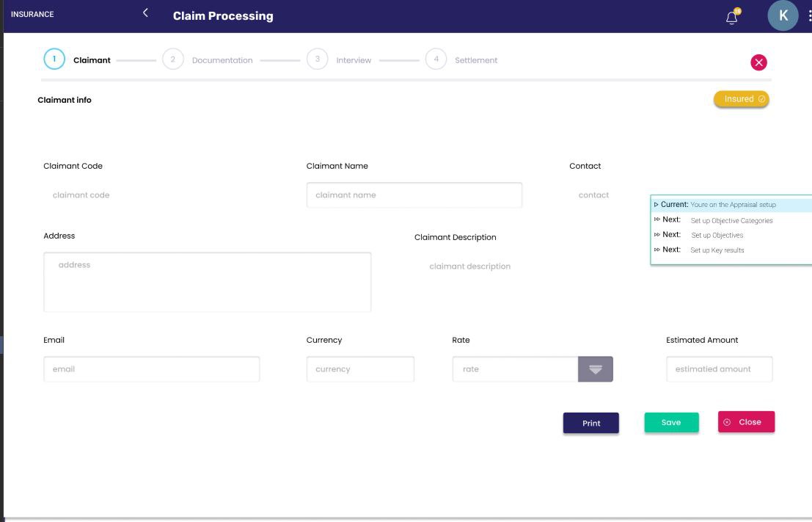Click 'Set up Objective Categories' next step
This screenshot has height=522, width=812.
[x=731, y=220]
